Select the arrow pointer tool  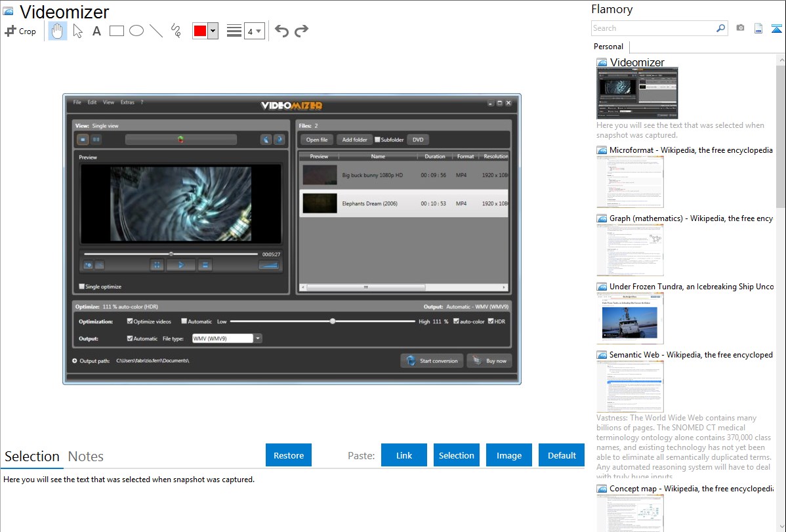pos(77,31)
